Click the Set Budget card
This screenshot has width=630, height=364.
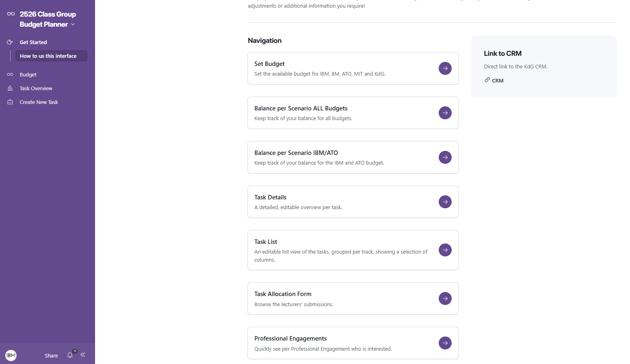tap(353, 68)
